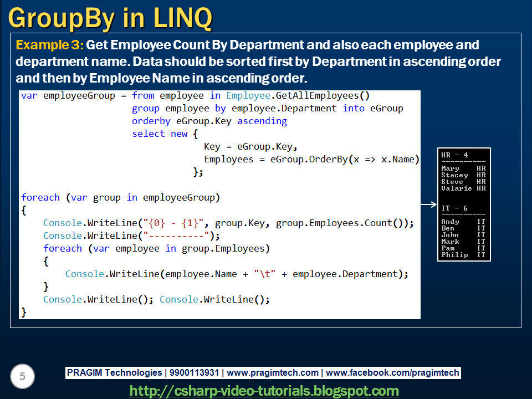Click the foreach keyword in the code
The width and height of the screenshot is (532, 399).
coord(40,197)
